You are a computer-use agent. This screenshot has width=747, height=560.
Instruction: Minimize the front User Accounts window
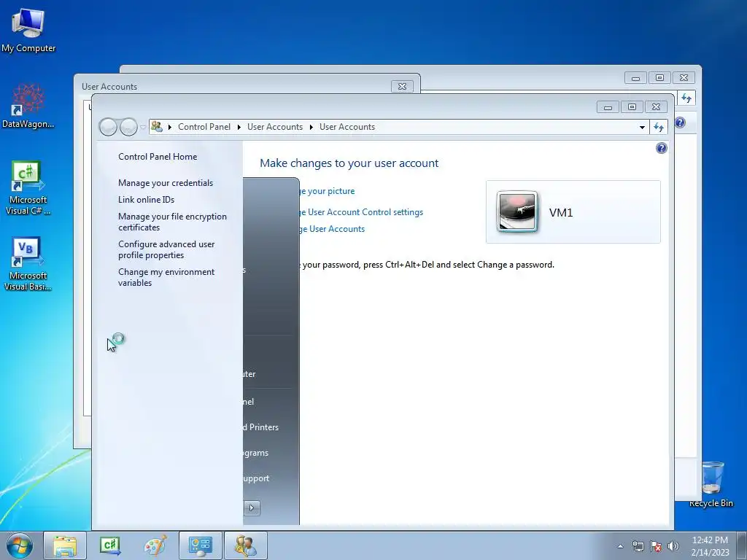click(x=608, y=106)
